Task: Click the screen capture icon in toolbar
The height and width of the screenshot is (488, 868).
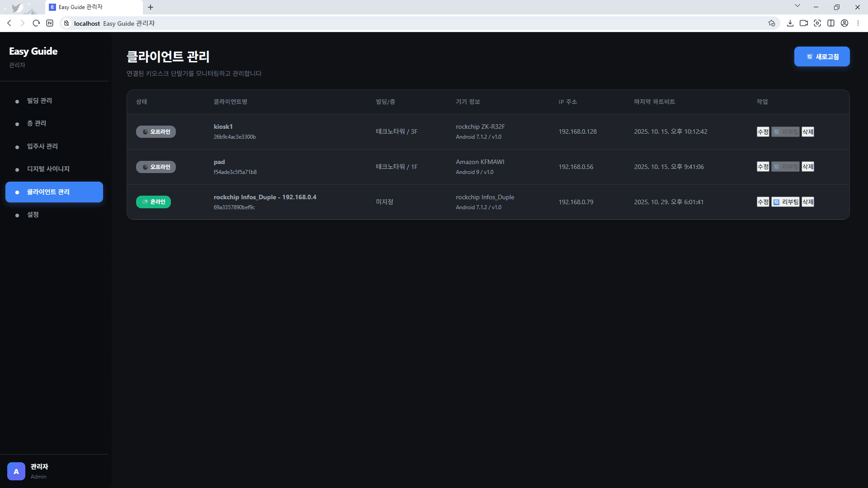Action: [x=817, y=23]
